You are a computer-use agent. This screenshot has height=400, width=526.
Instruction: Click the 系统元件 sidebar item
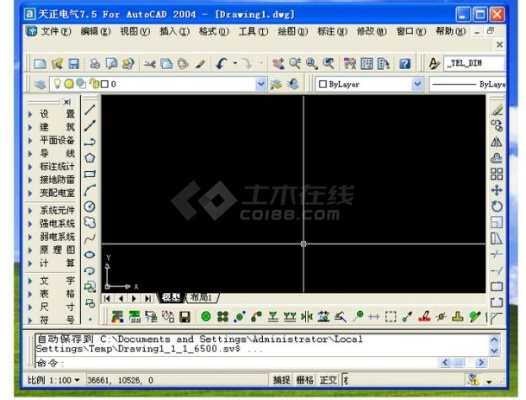[57, 210]
